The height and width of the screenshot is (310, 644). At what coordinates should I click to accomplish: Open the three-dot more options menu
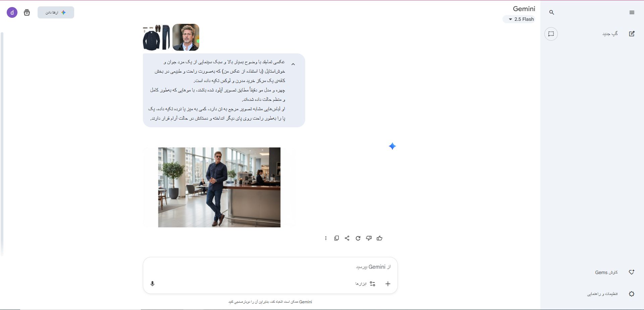tap(326, 238)
